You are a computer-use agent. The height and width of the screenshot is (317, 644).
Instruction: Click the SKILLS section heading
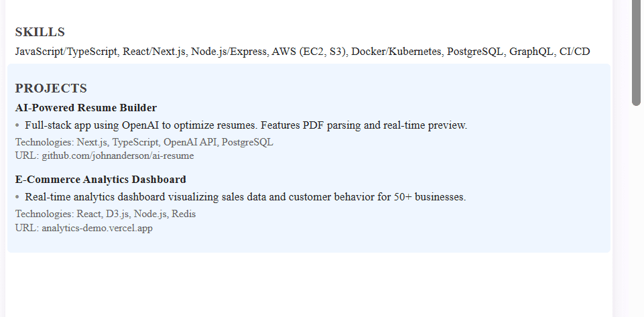pyautogui.click(x=40, y=32)
